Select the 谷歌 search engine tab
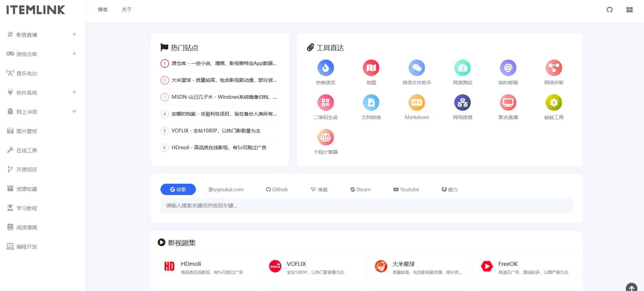Screen dimensions: 644x291 pyautogui.click(x=178, y=190)
